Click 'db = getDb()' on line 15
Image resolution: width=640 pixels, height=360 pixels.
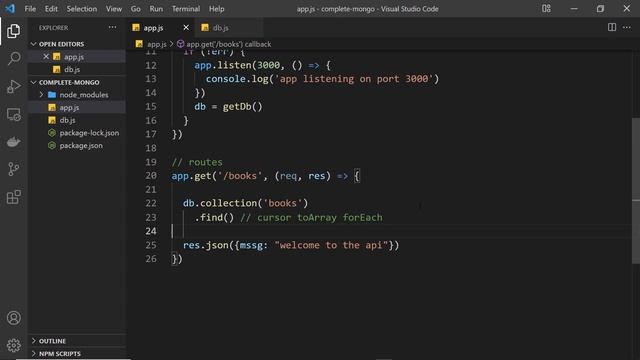[228, 107]
